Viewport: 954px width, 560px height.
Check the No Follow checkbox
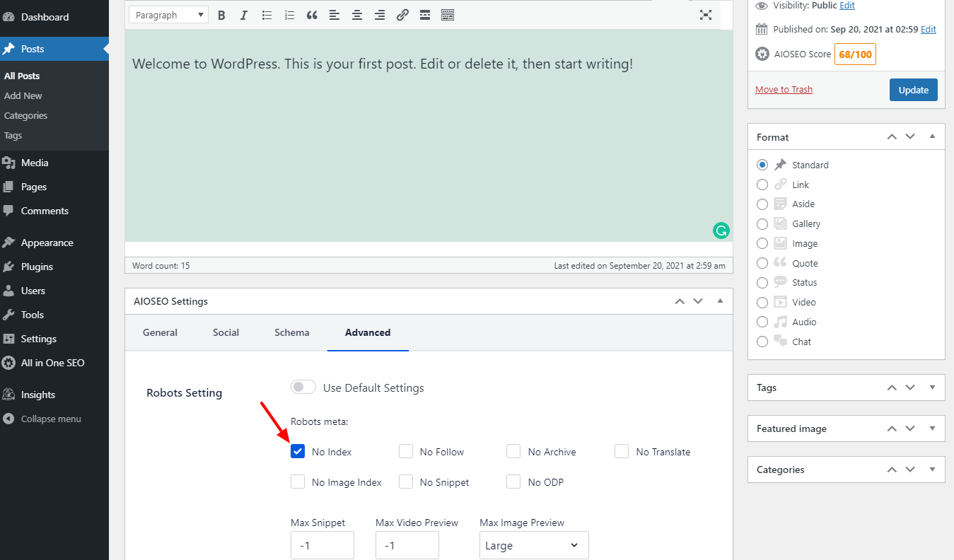tap(406, 451)
